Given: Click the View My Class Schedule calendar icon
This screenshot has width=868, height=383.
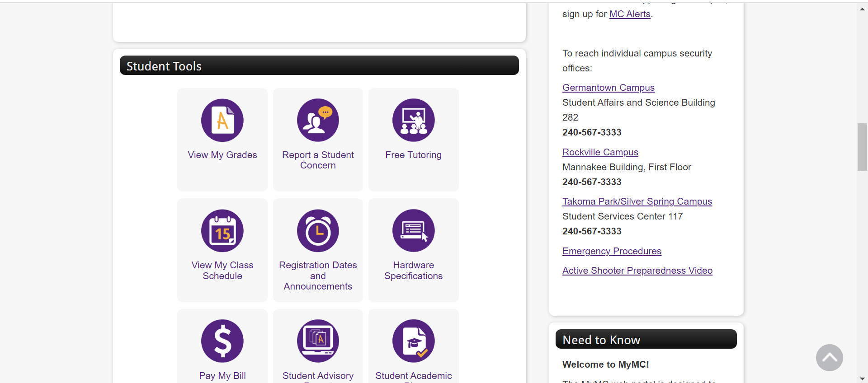Looking at the screenshot, I should [x=222, y=231].
